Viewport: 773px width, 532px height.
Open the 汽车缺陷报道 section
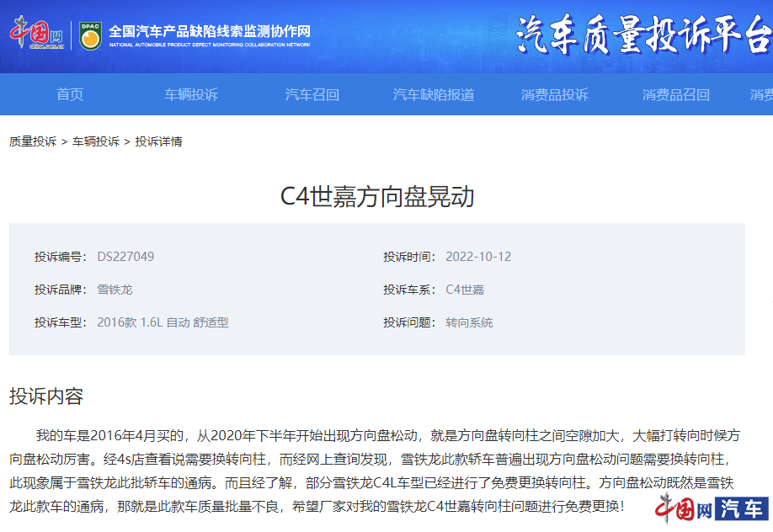(437, 94)
